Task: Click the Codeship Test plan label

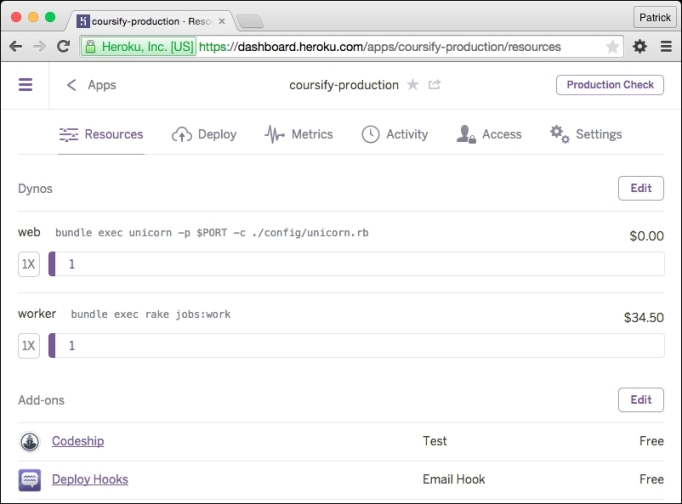Action: [x=435, y=441]
